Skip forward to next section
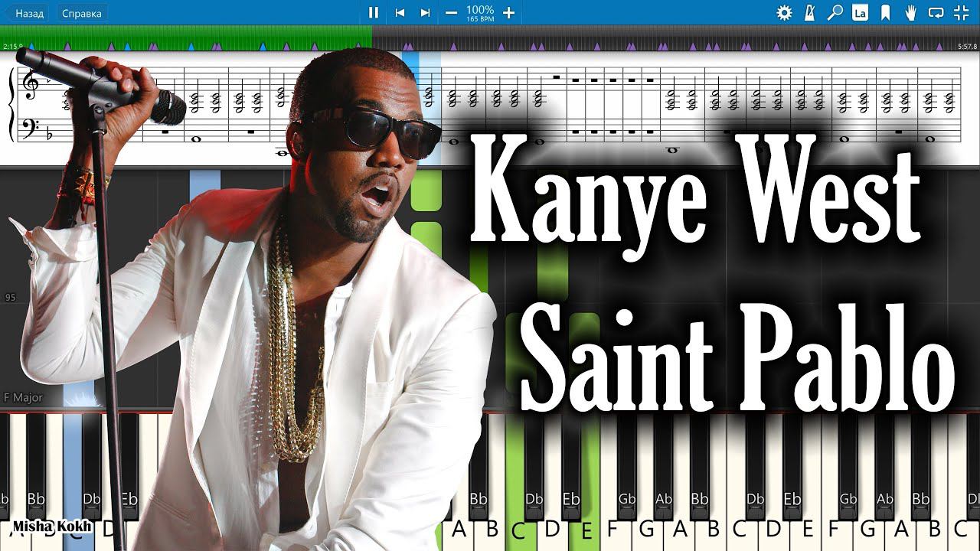Image resolution: width=980 pixels, height=551 pixels. click(425, 12)
